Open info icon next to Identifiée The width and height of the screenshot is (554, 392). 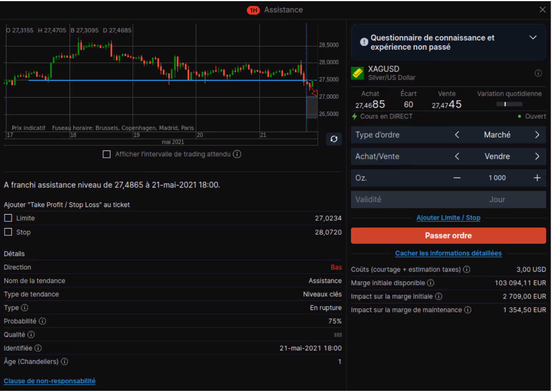pos(38,348)
